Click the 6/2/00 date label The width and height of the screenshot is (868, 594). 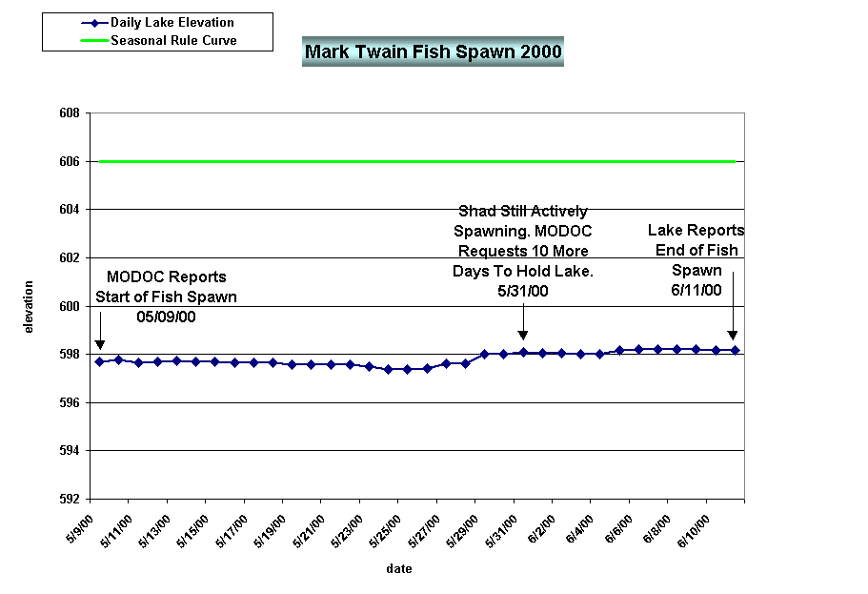[x=541, y=529]
